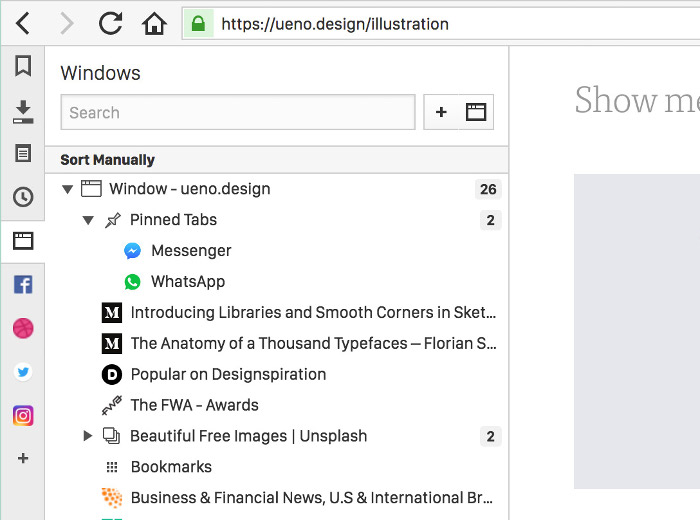
Task: Click the Sort Manually header
Action: click(x=108, y=160)
